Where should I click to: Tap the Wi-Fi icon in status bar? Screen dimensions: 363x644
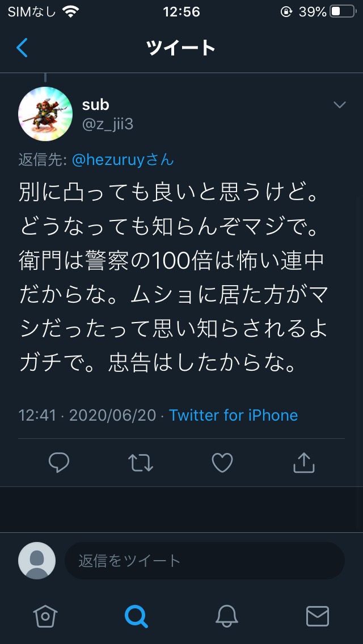(71, 11)
